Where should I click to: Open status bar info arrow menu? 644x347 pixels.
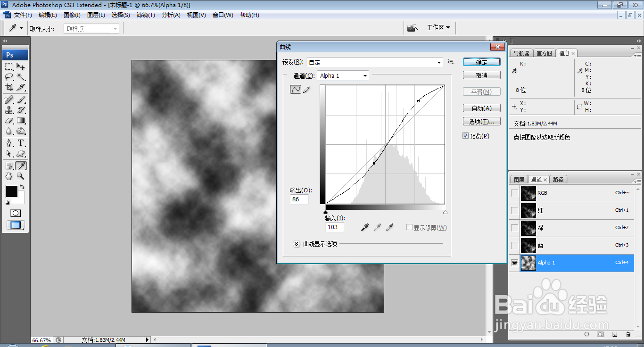coord(147,339)
